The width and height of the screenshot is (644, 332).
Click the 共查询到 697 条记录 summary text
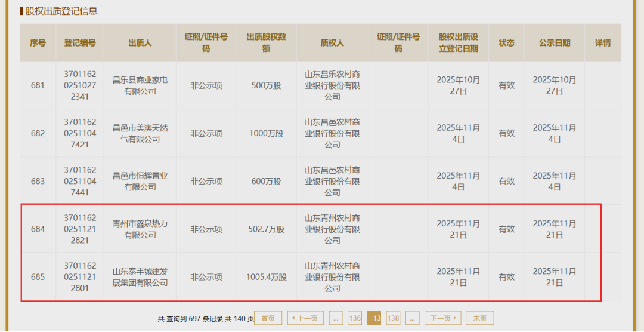(191, 318)
